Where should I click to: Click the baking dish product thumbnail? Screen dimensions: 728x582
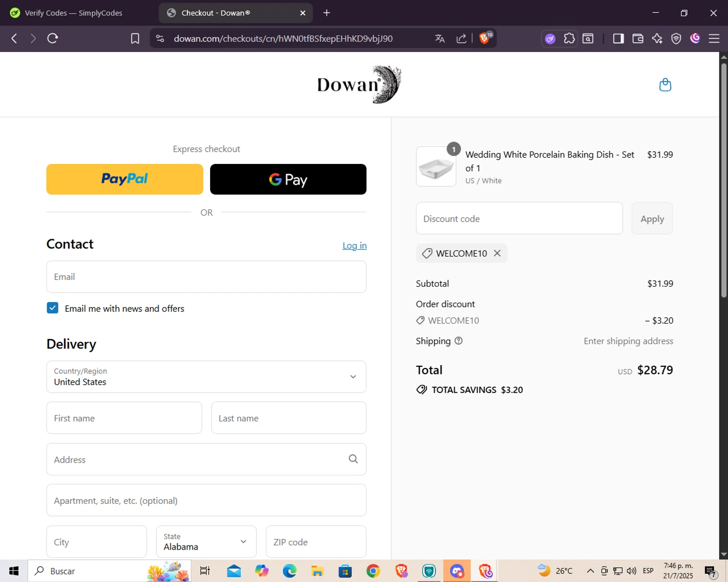(x=436, y=166)
